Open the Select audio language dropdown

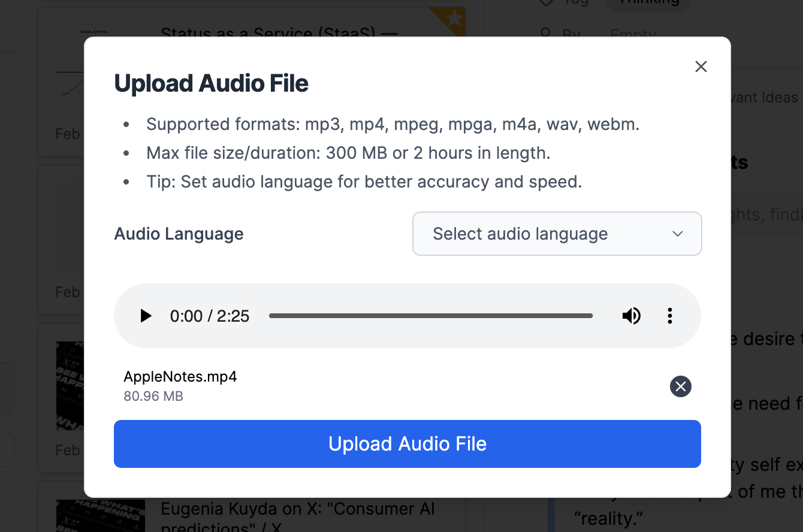557,234
